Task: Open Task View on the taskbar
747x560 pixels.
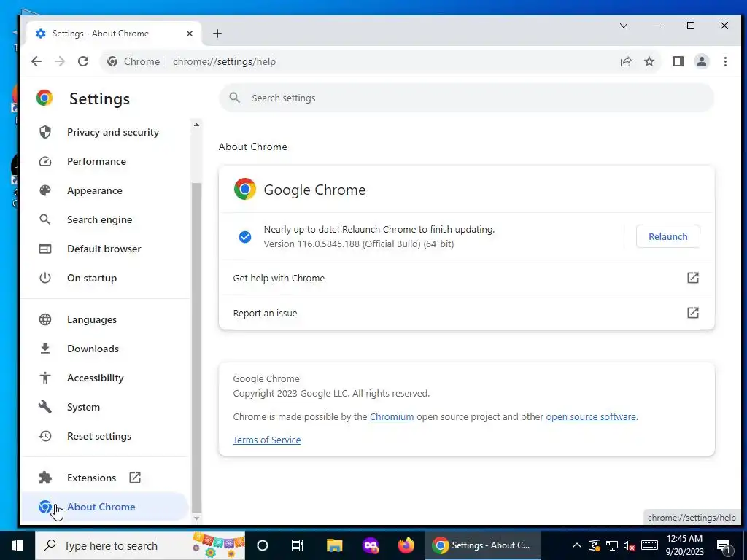Action: click(x=298, y=545)
